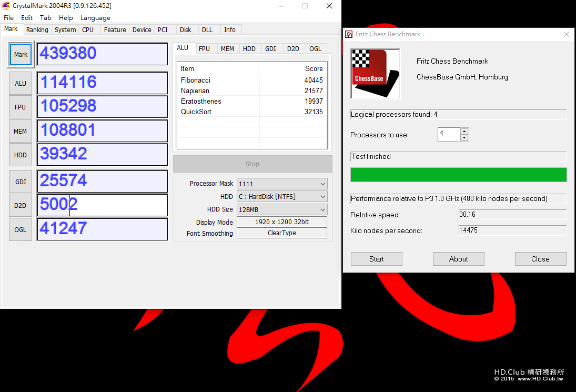The image size is (576, 392).
Task: Open the About dialog in Fritz Benchmark
Action: (x=459, y=259)
